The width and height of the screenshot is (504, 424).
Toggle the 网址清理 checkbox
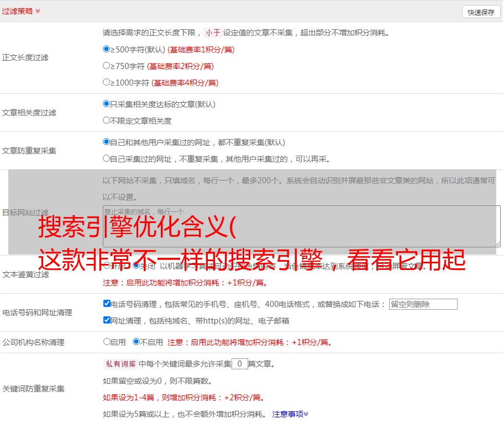[x=107, y=320]
